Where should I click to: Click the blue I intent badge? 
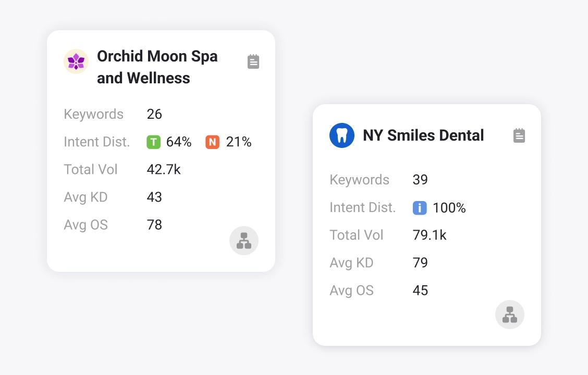420,208
